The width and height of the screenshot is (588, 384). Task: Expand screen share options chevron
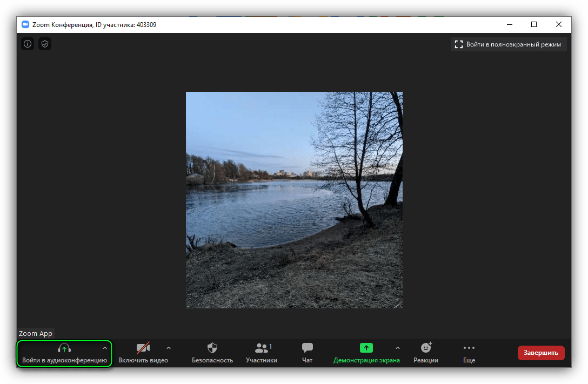pyautogui.click(x=398, y=348)
